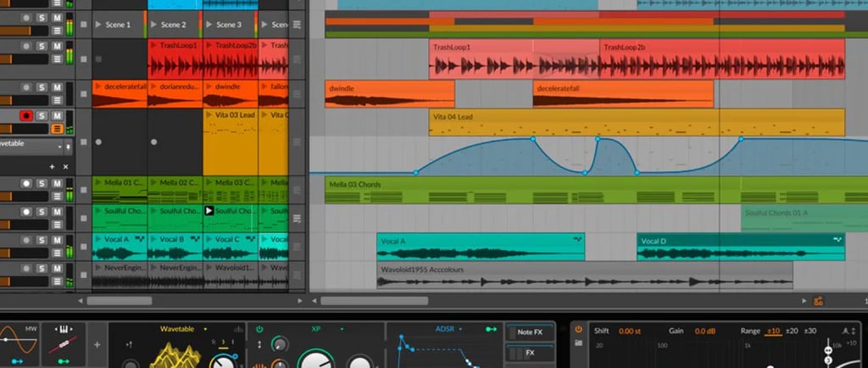
Task: Click the Shift value 0.00 st
Action: click(x=630, y=331)
